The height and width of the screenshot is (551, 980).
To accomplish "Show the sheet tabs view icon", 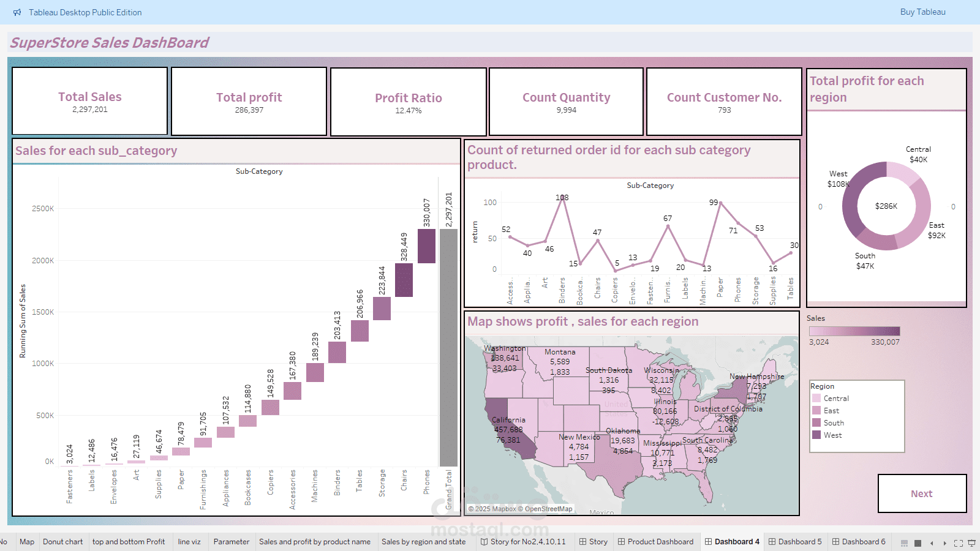I will (x=918, y=543).
